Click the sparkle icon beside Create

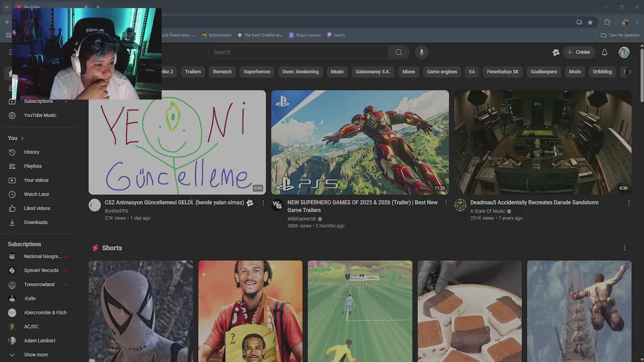click(555, 52)
